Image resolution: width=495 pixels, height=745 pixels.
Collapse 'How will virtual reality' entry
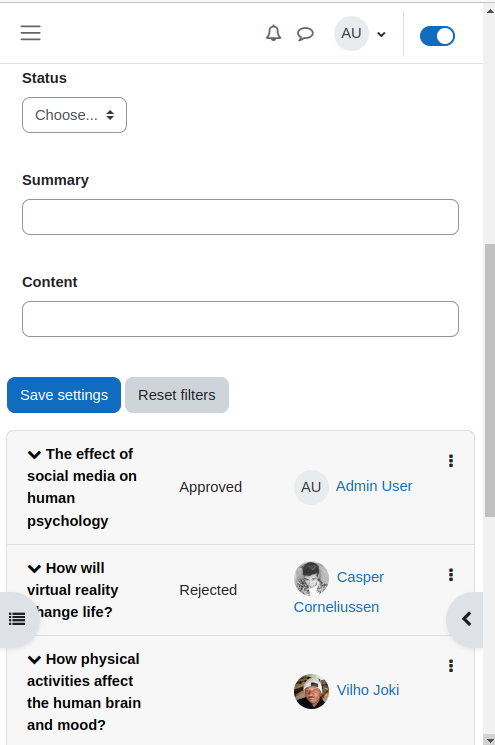34,569
